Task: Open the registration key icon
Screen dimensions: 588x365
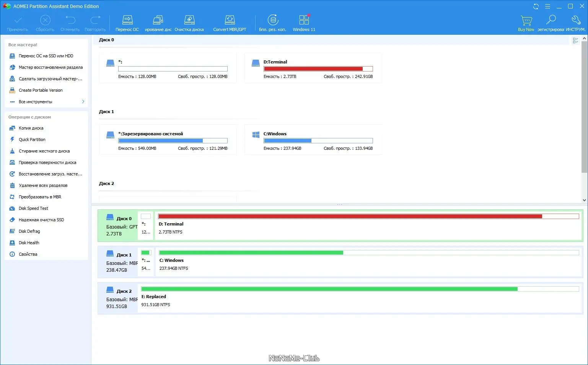Action: point(551,20)
